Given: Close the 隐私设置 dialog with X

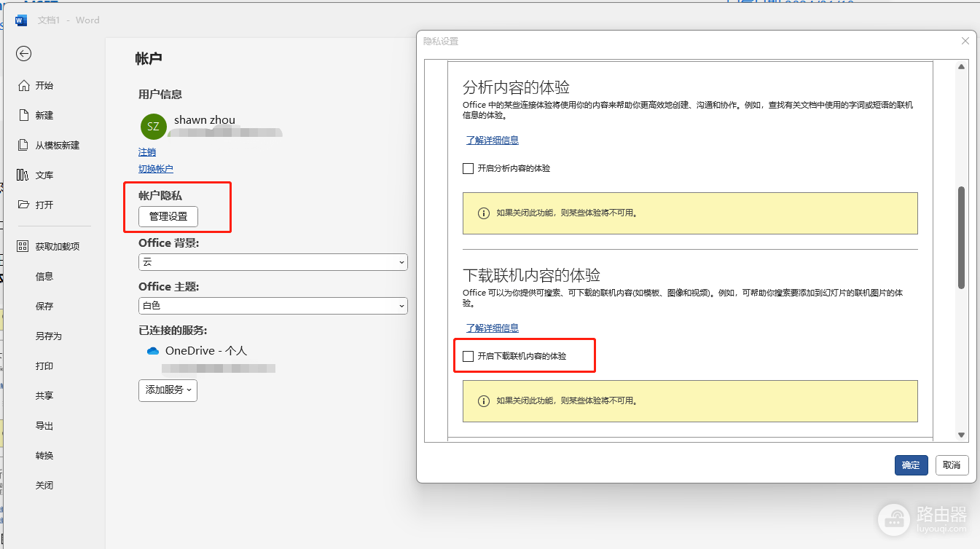Looking at the screenshot, I should click(x=965, y=41).
